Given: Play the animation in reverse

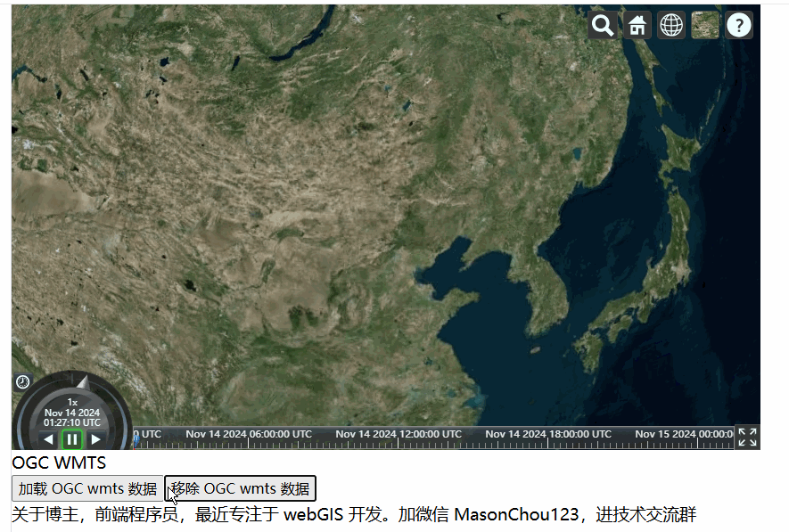Looking at the screenshot, I should click(48, 439).
